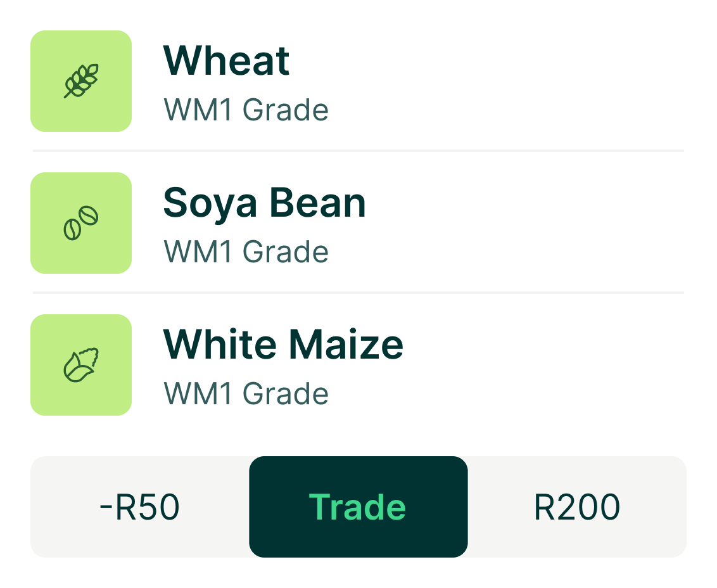Click the white maize cob icon
Image resolution: width=717 pixels, height=588 pixels.
81,365
